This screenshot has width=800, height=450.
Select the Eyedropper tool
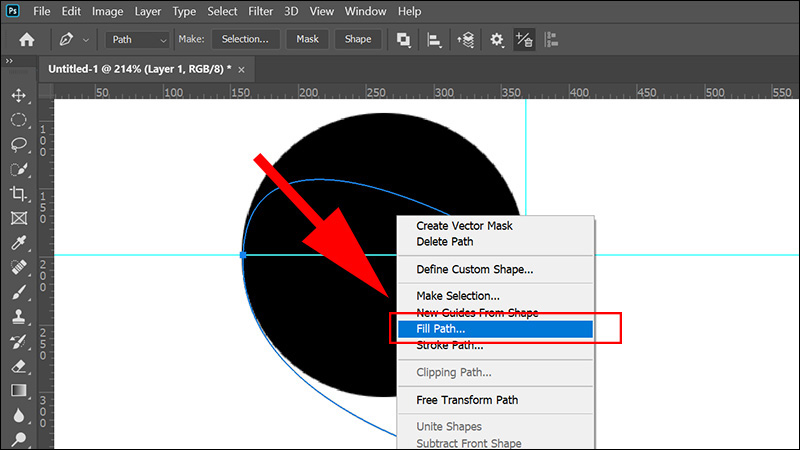click(x=19, y=243)
